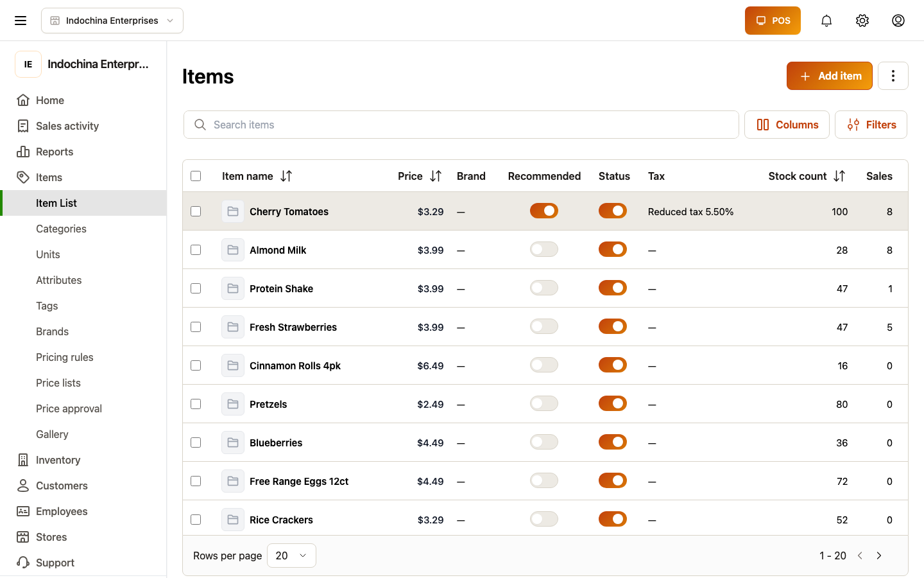The height and width of the screenshot is (578, 924).
Task: Click the Cherry Tomatoes folder image icon
Action: coord(233,211)
